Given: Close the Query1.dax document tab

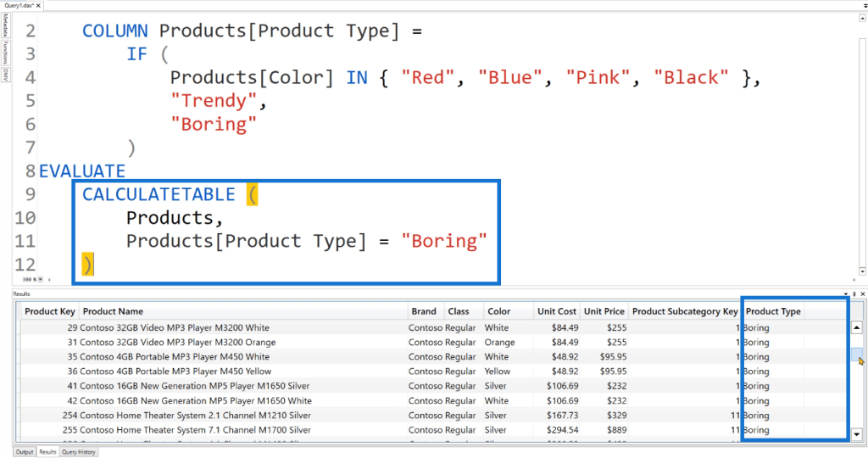Looking at the screenshot, I should 38,5.
